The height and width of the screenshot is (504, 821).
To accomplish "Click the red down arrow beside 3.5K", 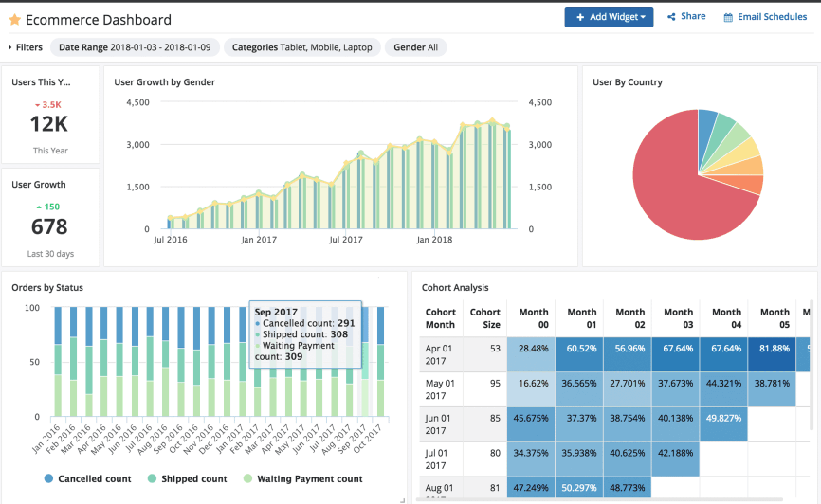I will [x=37, y=105].
